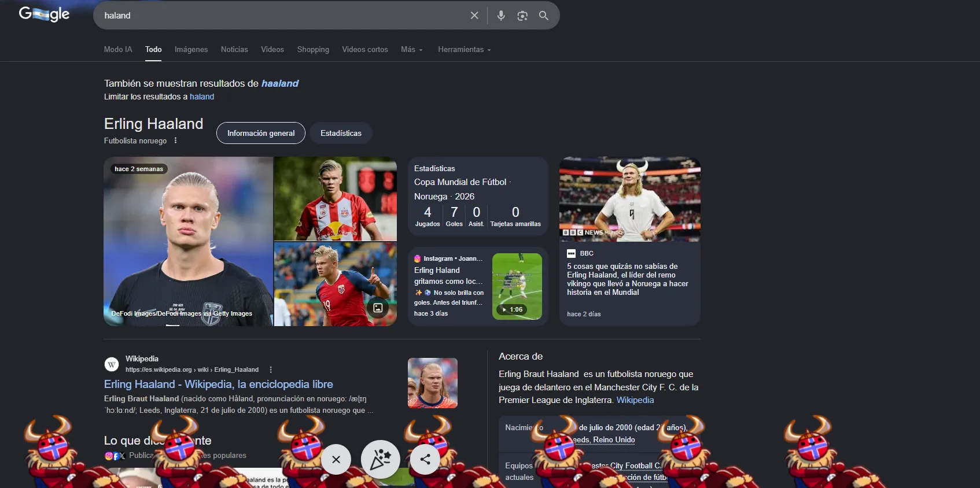Screen dimensions: 980x488
Task: Open Haaland Red Bull Salzburg photo
Action: click(336, 198)
